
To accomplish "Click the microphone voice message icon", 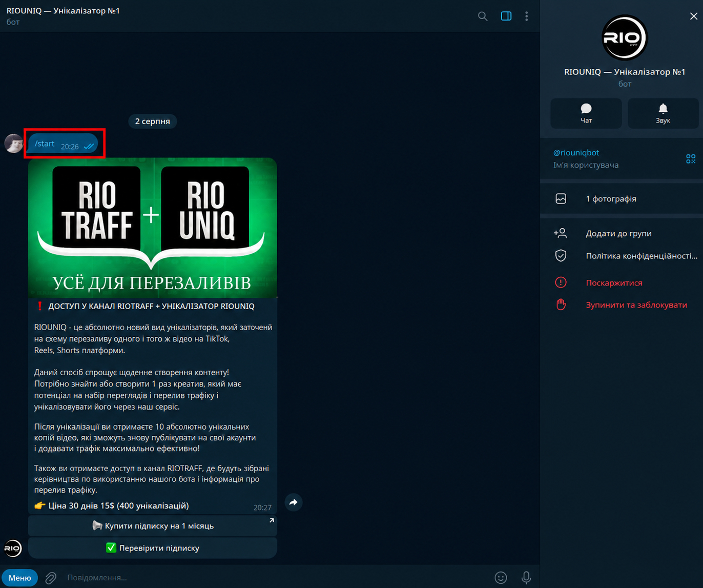I will tap(526, 578).
